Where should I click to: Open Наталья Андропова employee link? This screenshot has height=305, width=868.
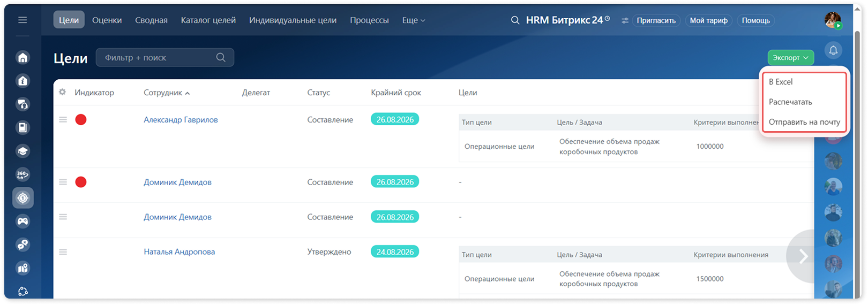click(x=179, y=252)
